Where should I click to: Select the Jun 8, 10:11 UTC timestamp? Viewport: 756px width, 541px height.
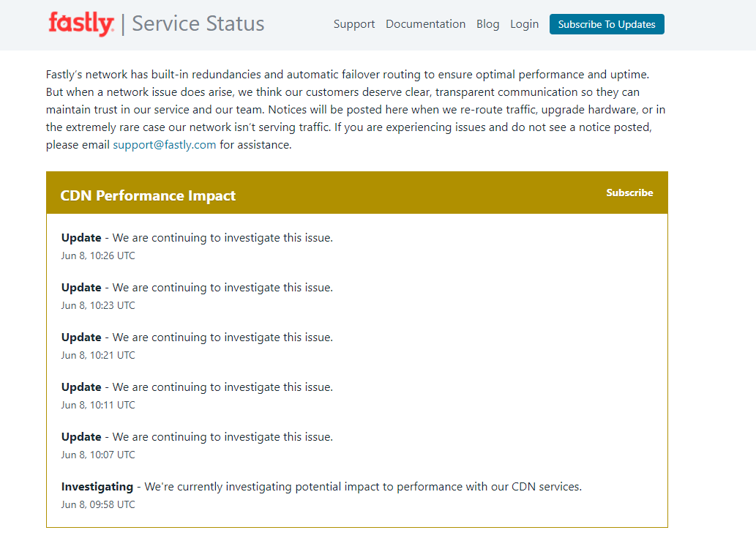pos(98,405)
